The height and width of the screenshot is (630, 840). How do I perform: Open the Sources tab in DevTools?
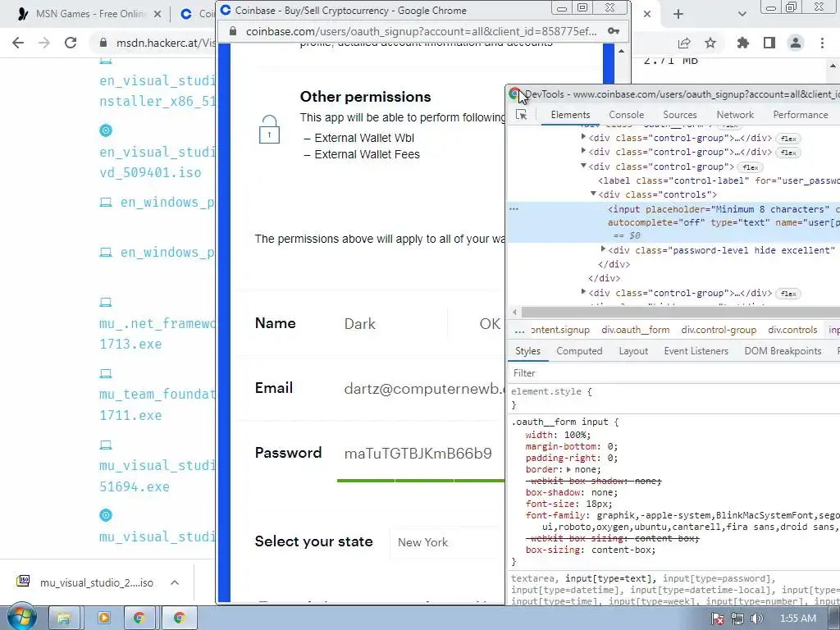click(680, 115)
